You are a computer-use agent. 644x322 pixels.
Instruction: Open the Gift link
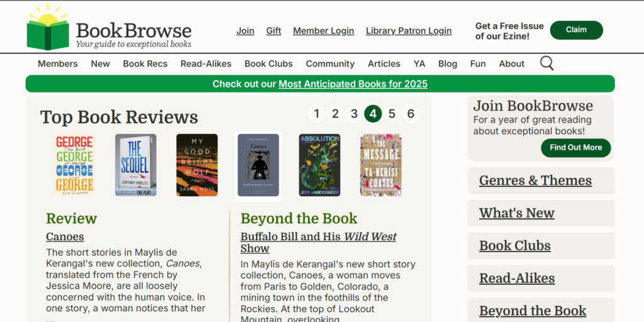[x=274, y=31]
